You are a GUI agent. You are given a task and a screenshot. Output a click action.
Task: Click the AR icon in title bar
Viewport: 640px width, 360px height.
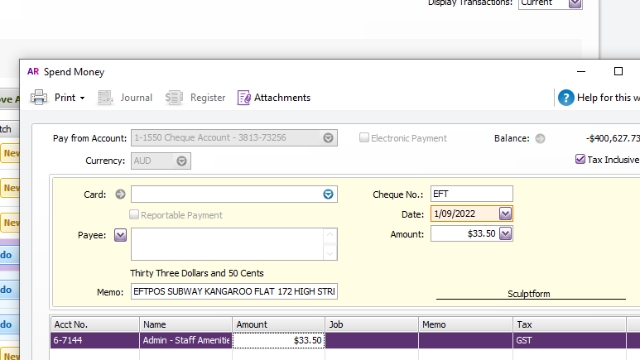pos(33,71)
